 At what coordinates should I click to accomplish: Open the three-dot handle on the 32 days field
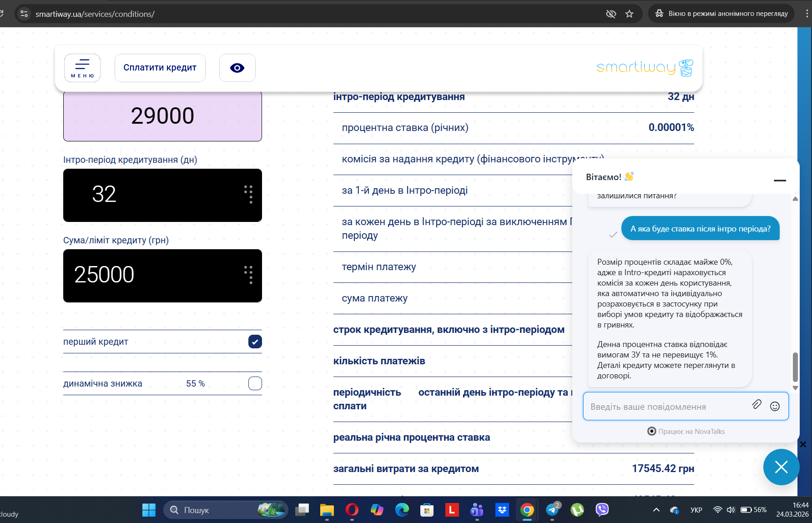249,195
